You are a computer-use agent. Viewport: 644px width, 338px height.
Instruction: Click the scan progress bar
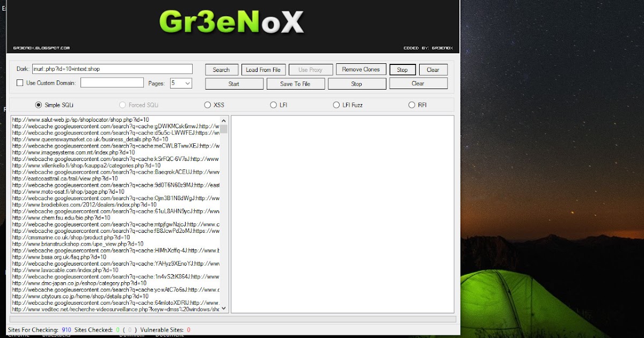233,319
